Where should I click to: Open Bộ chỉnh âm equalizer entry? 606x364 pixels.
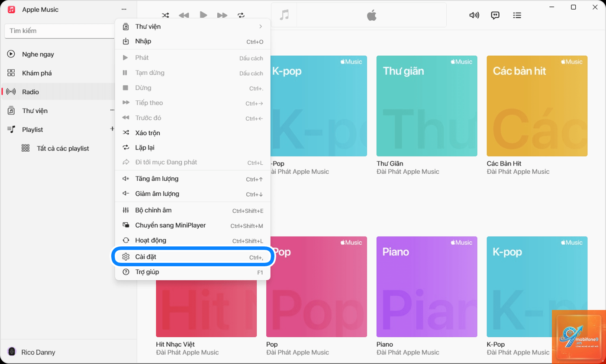[193, 211]
